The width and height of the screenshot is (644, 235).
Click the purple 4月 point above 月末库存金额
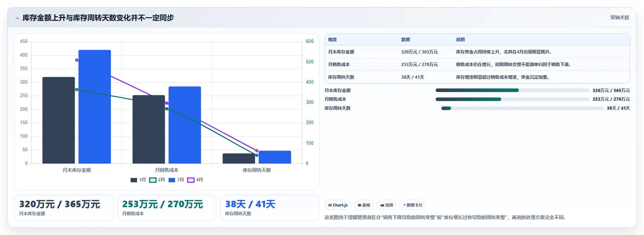click(x=76, y=60)
